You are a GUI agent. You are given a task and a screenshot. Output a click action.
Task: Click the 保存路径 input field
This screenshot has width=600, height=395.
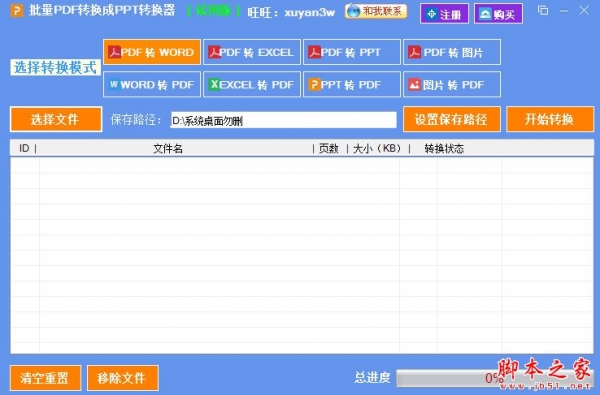(284, 120)
